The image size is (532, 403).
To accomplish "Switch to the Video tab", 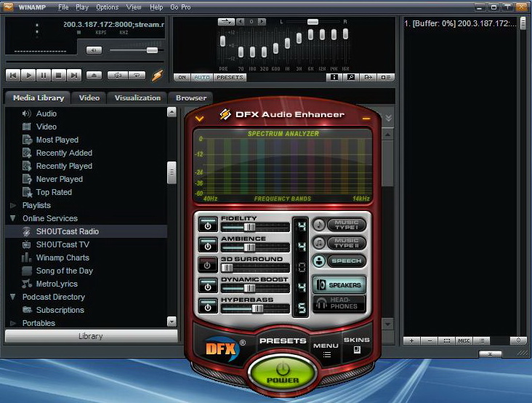I will 89,97.
